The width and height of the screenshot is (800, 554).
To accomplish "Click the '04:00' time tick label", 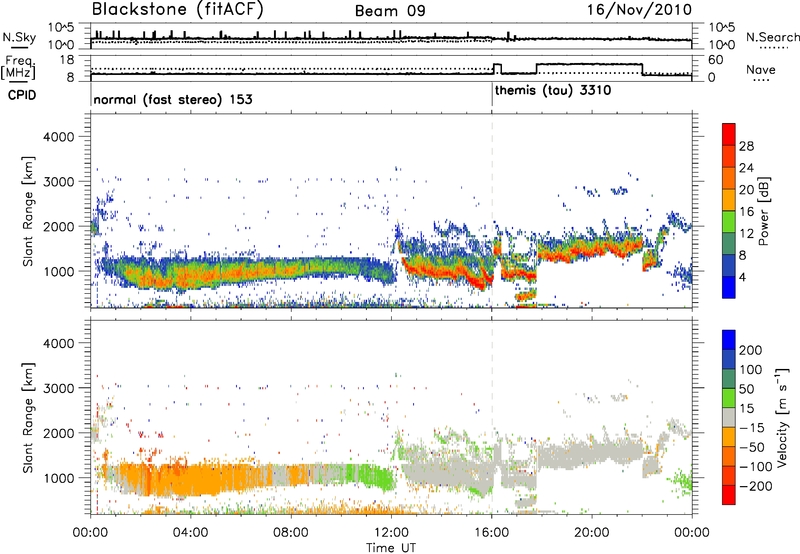I will coord(191,533).
